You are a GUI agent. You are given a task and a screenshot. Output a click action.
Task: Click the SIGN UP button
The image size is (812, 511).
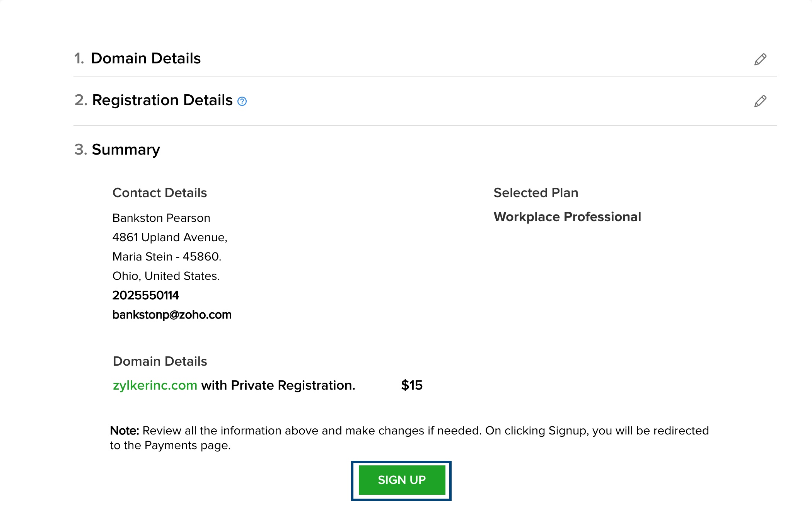[x=401, y=480]
